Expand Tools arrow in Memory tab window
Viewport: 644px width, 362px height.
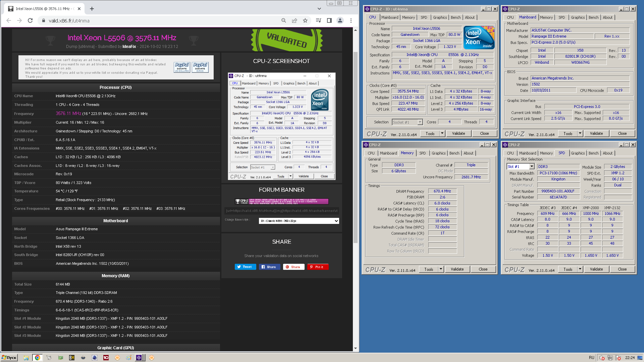pos(441,269)
